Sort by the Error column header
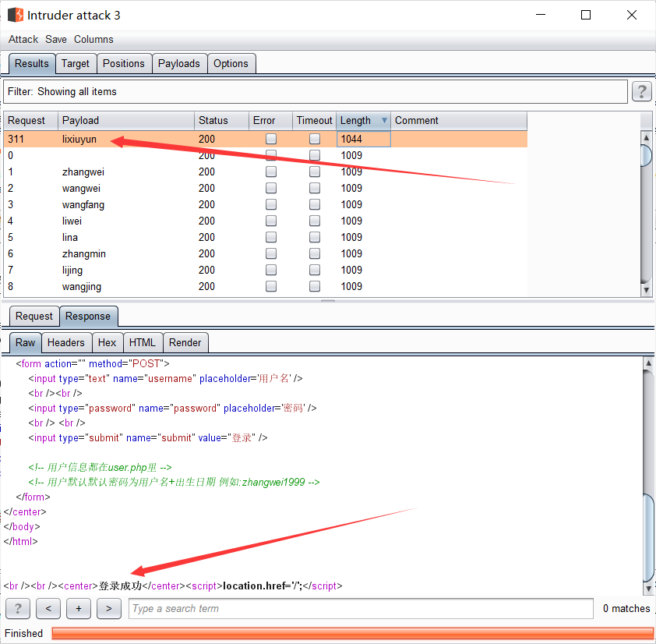This screenshot has height=644, width=656. tap(270, 121)
